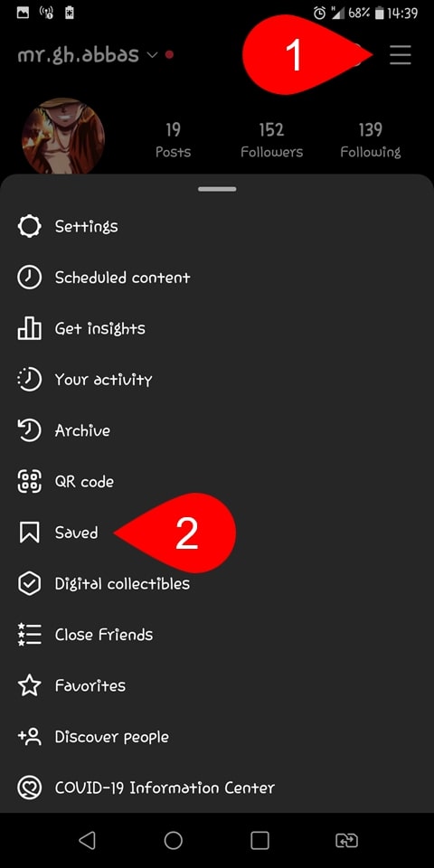
Task: Tap the Saved bookmark icon
Action: 29,533
